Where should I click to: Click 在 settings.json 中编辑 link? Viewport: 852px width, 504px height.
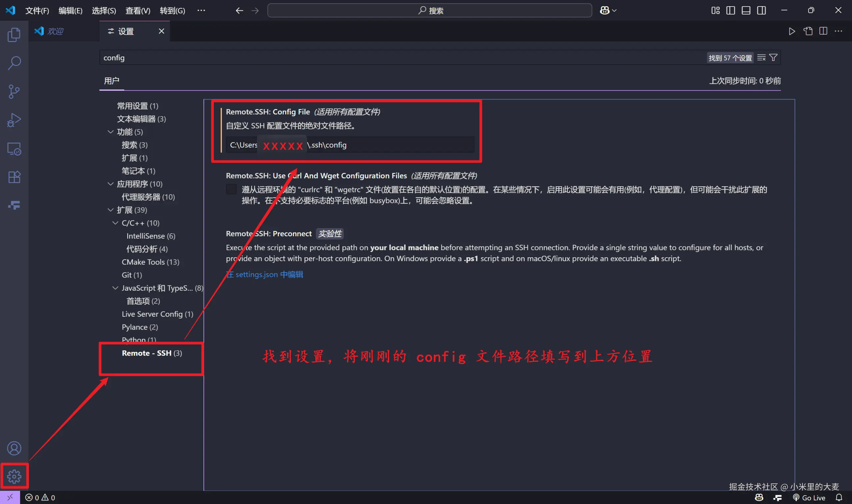pos(265,274)
